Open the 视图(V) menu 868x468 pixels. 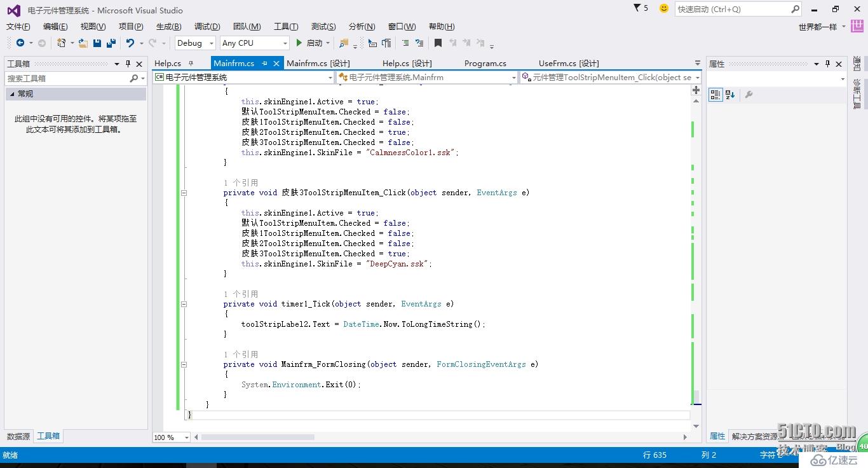click(x=93, y=27)
